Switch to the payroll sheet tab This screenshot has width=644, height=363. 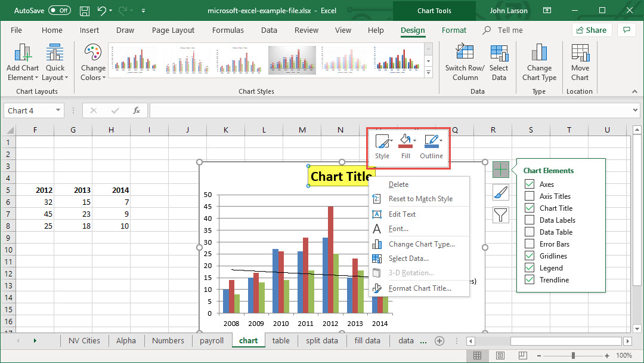click(212, 340)
